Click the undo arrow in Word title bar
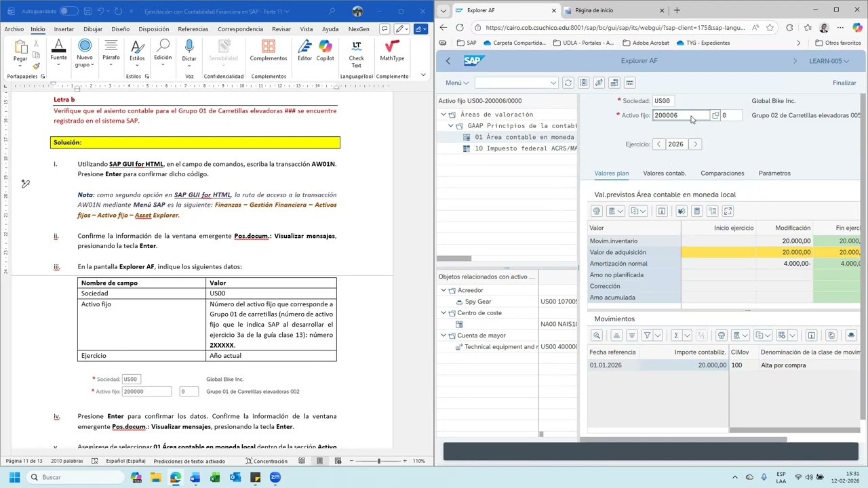 coord(100,12)
